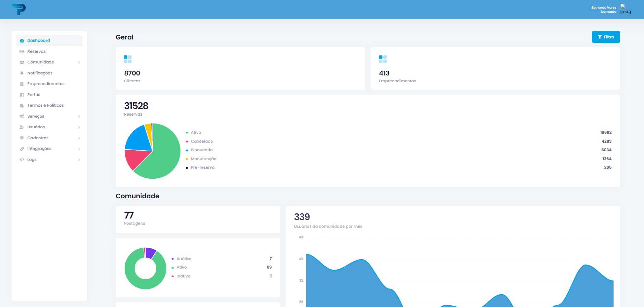The image size is (644, 307).
Task: Click the user avatar image in header
Action: click(x=626, y=9)
